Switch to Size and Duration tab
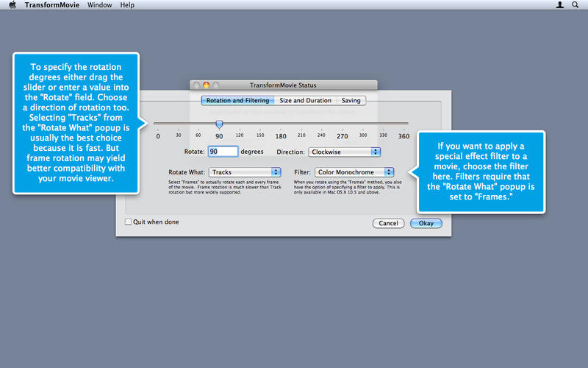Image resolution: width=588 pixels, height=368 pixels. [x=305, y=100]
